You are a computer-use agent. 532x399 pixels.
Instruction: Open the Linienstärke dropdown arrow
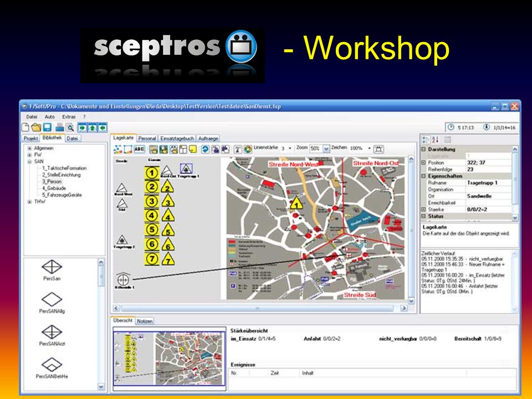point(290,149)
